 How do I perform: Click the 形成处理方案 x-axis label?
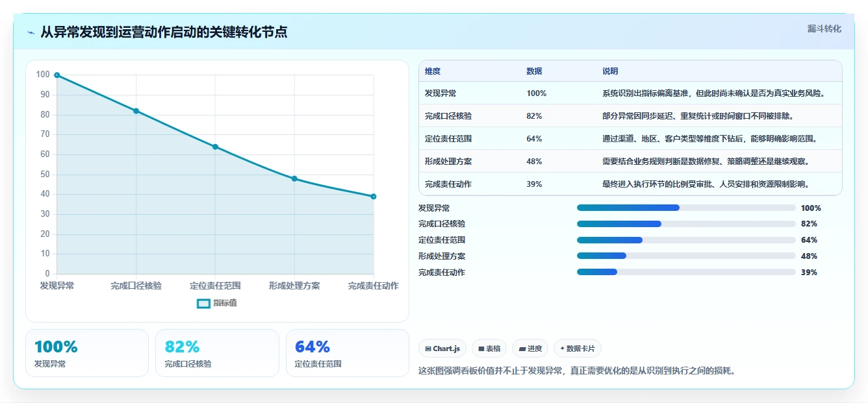click(294, 286)
